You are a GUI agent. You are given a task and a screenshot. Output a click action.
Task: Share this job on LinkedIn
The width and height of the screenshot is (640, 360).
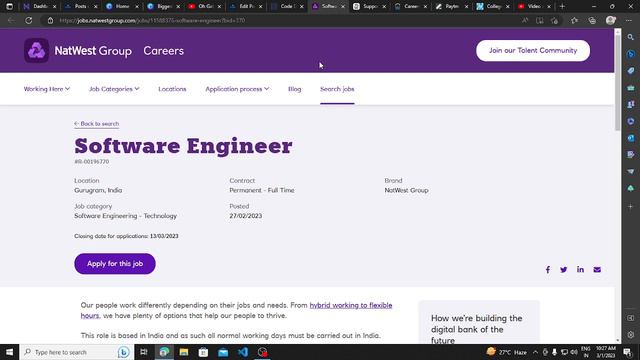click(580, 269)
